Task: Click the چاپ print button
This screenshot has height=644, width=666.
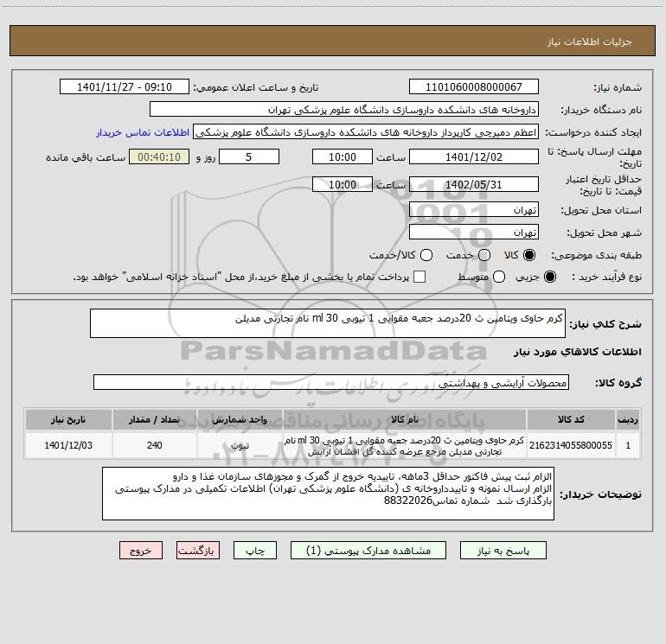Action: click(x=255, y=550)
